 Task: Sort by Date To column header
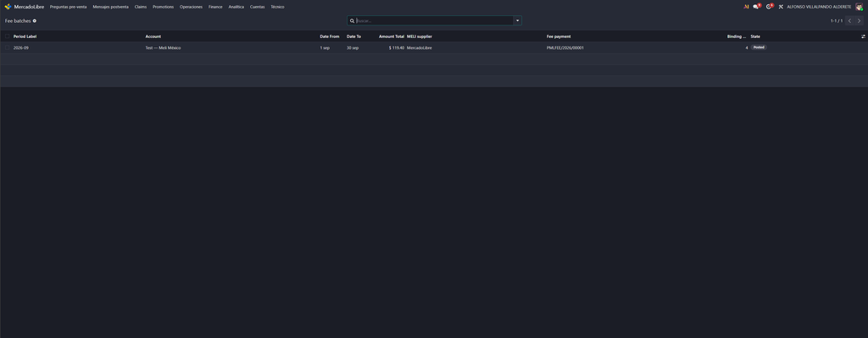pos(353,36)
